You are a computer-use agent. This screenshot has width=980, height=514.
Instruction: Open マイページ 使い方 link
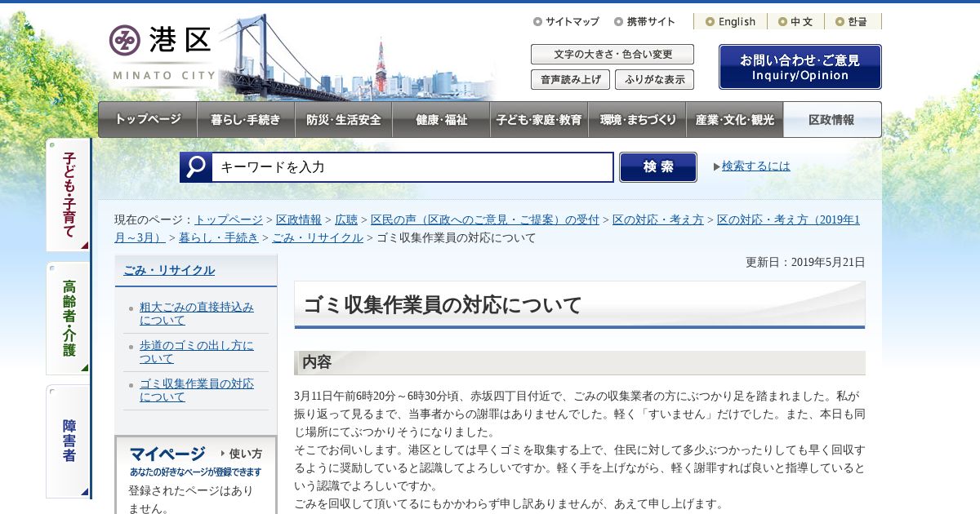[241, 454]
